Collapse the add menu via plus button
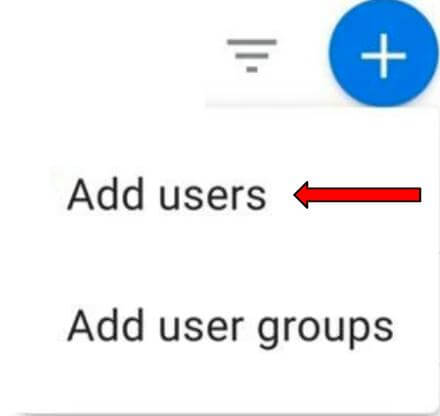The width and height of the screenshot is (440, 416). [383, 53]
